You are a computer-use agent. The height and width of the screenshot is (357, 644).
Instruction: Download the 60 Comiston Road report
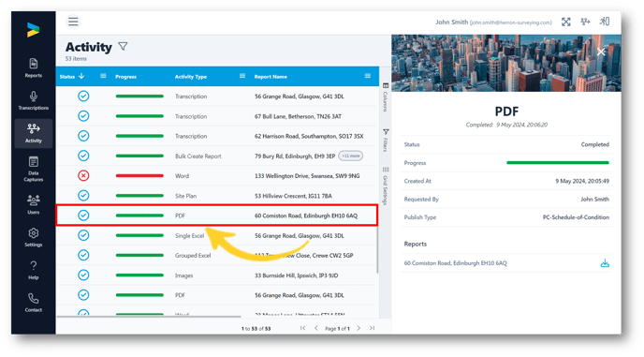pos(605,263)
